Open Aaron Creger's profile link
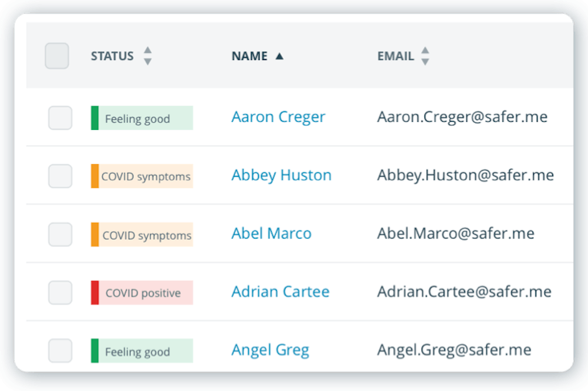The width and height of the screenshot is (588, 391). (278, 117)
